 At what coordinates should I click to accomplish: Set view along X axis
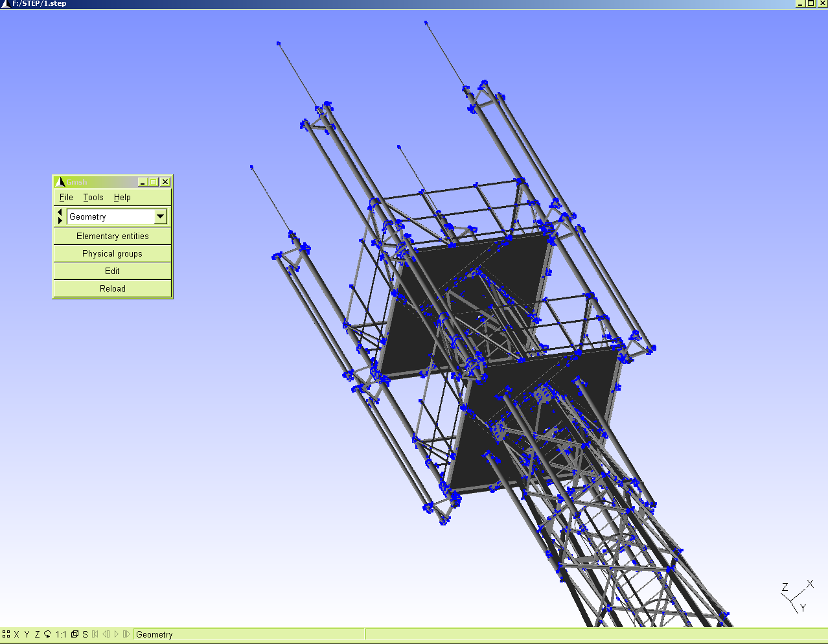(16, 634)
